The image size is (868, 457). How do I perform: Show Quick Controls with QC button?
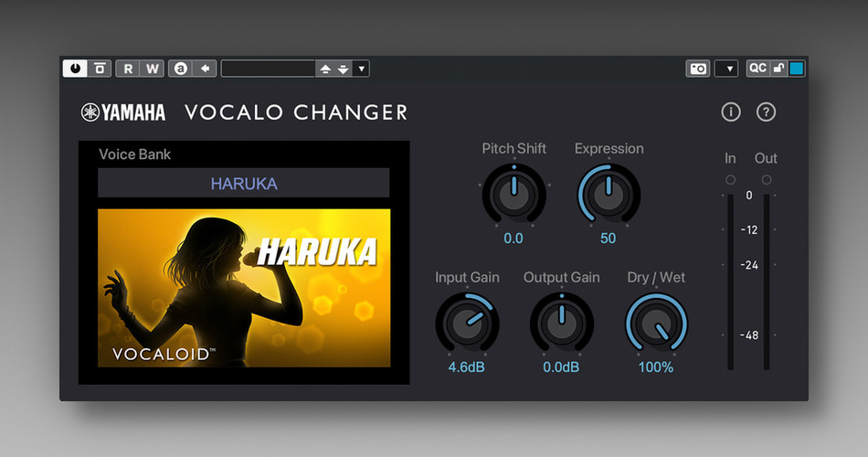(x=757, y=69)
